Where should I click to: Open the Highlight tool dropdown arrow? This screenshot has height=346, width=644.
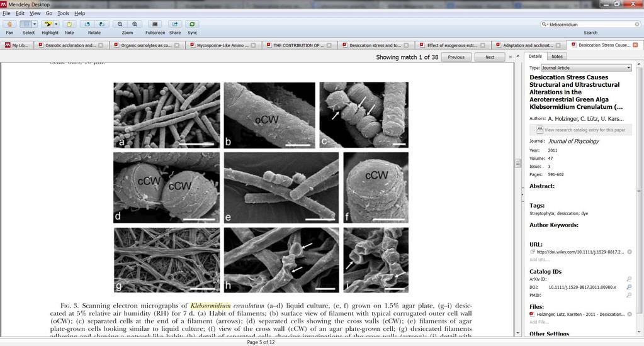point(57,24)
